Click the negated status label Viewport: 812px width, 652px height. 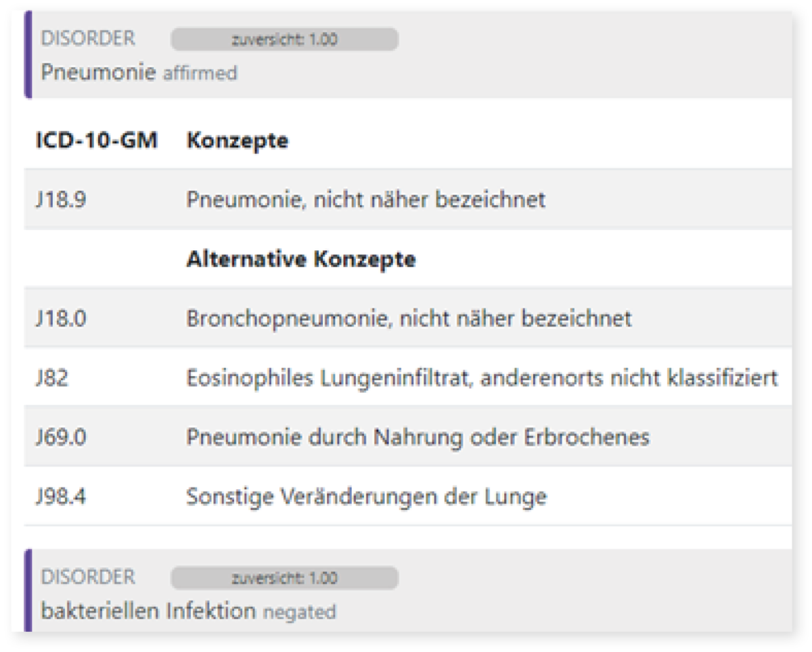coord(299,613)
